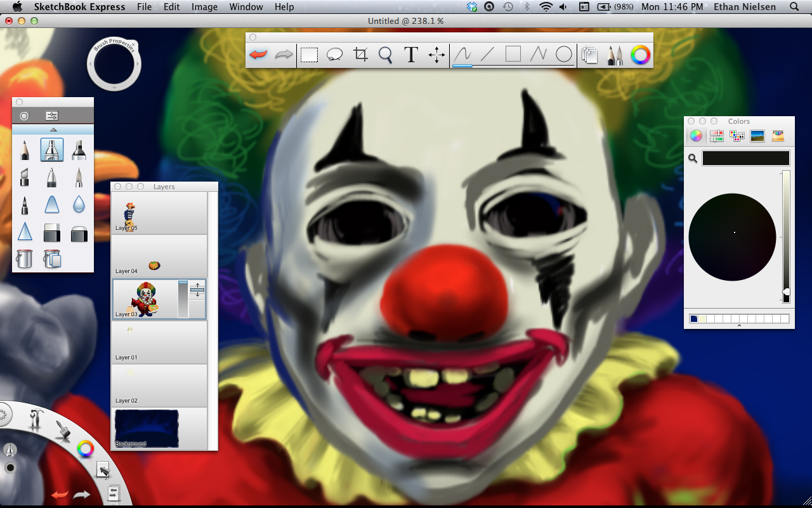Select the Blur water drop brush
Viewport: 812px width, 508px height.
click(79, 204)
